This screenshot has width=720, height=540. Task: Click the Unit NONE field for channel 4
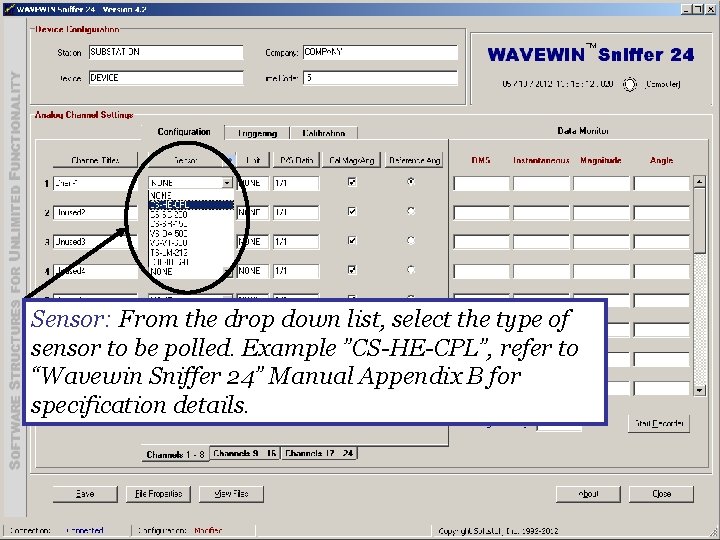coord(253,271)
